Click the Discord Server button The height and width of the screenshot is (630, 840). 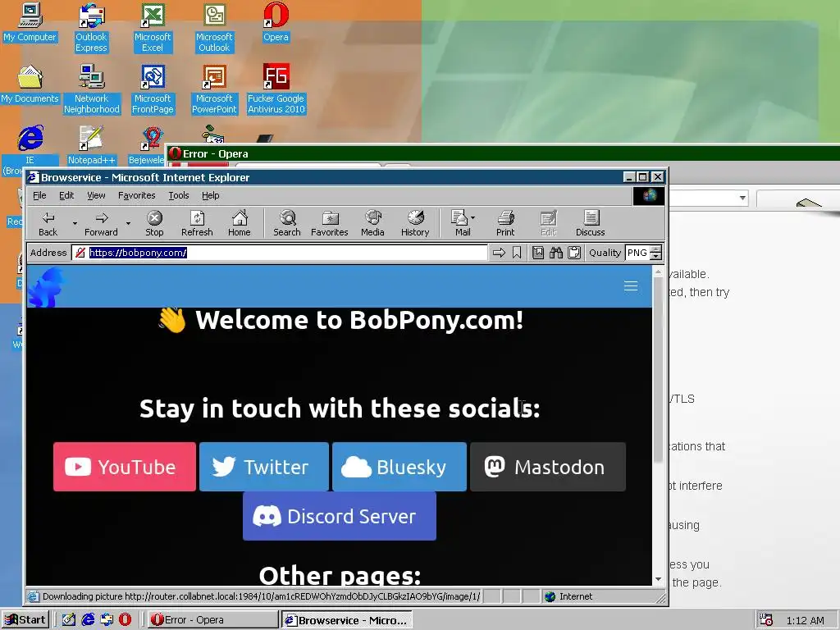click(x=340, y=516)
